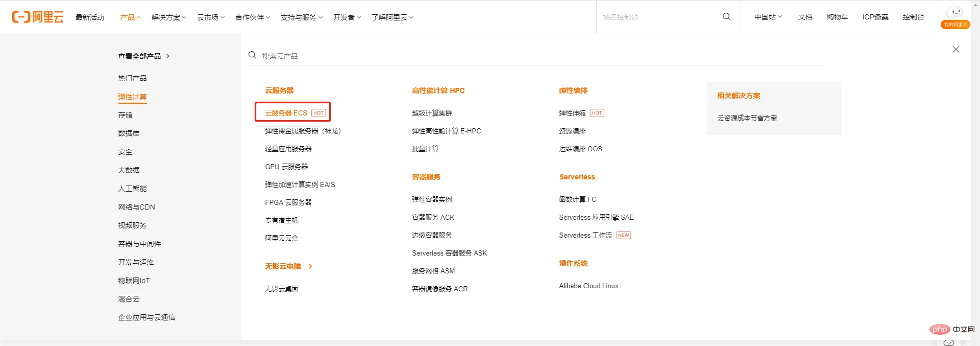This screenshot has height=346, width=980.
Task: Open 运维编排 OOS
Action: [580, 149]
